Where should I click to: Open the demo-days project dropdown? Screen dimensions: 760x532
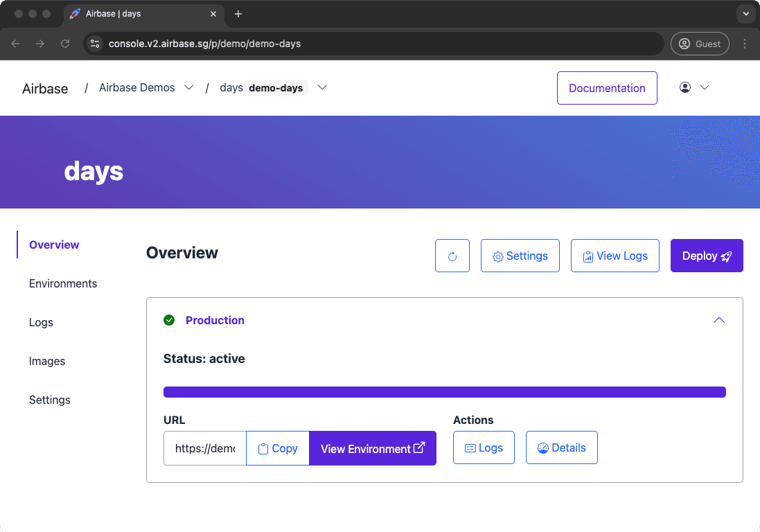(x=322, y=87)
